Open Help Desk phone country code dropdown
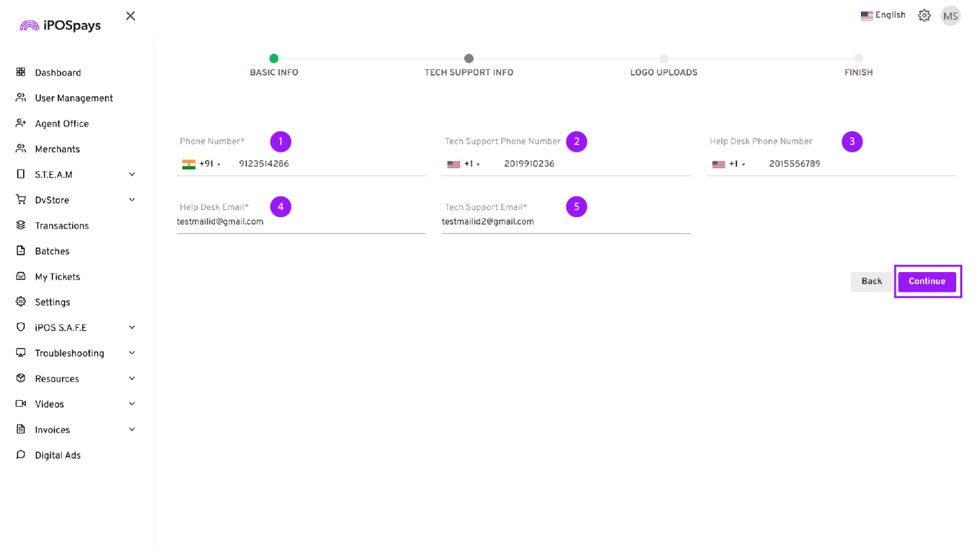The width and height of the screenshot is (980, 551). tap(729, 164)
